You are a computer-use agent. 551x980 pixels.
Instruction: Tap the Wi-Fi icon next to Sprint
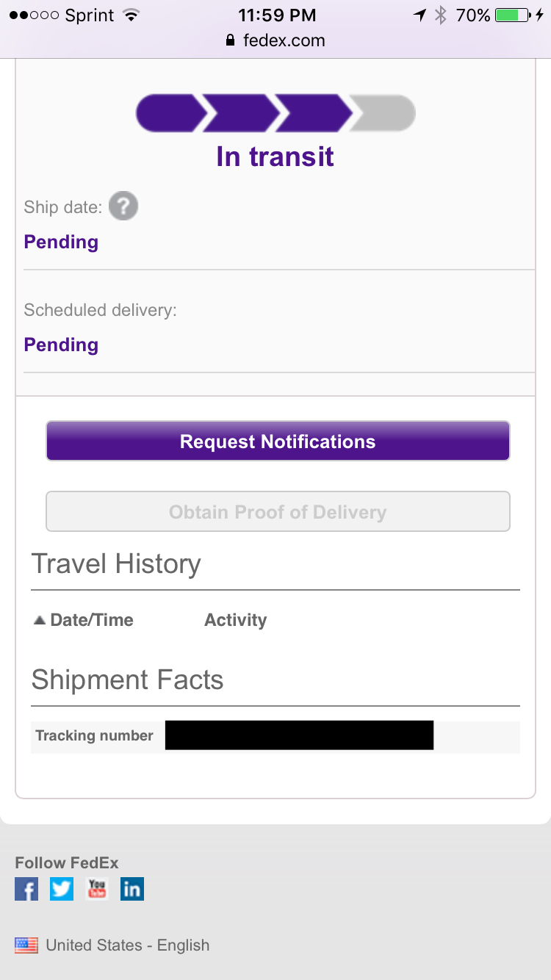[132, 15]
